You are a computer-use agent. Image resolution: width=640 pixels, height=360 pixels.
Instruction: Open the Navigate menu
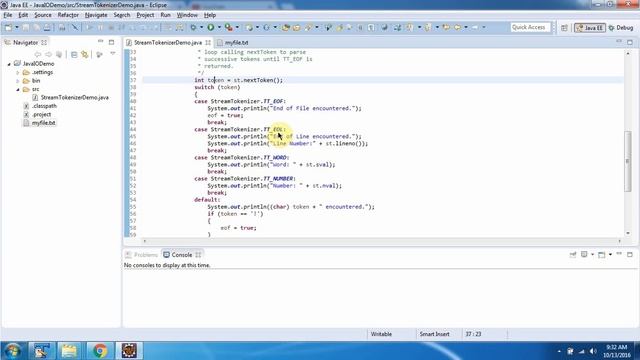click(x=96, y=15)
